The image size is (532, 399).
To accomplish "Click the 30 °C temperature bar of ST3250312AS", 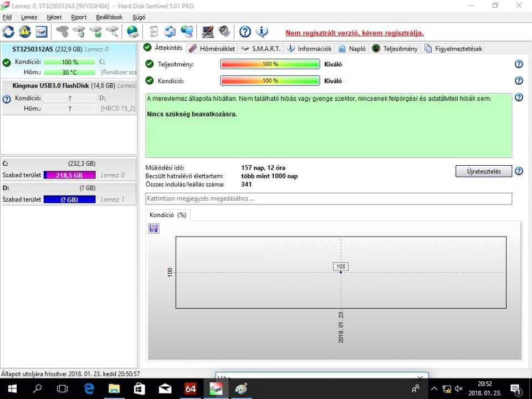I will (x=70, y=72).
